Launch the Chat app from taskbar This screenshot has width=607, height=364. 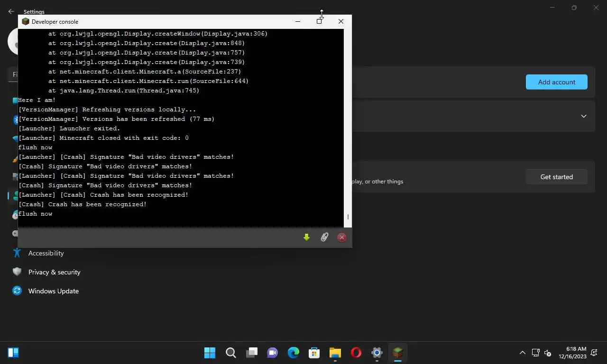[x=273, y=353]
